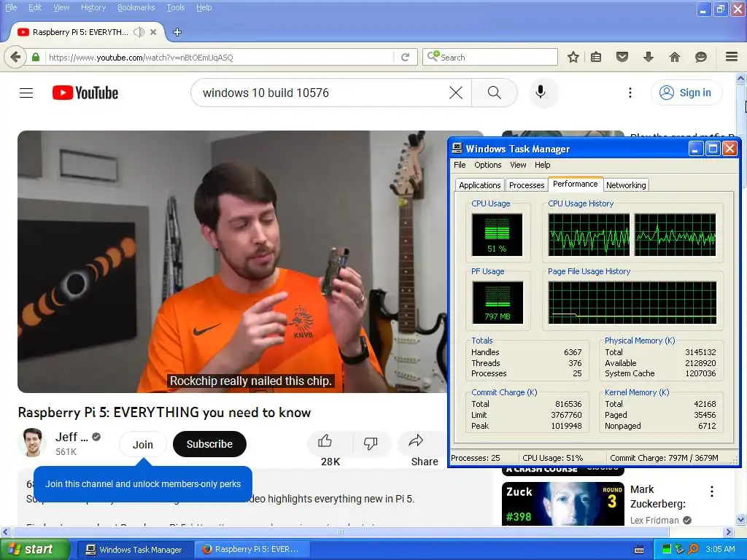Open Firefox File menu
747x560 pixels.
(11, 7)
